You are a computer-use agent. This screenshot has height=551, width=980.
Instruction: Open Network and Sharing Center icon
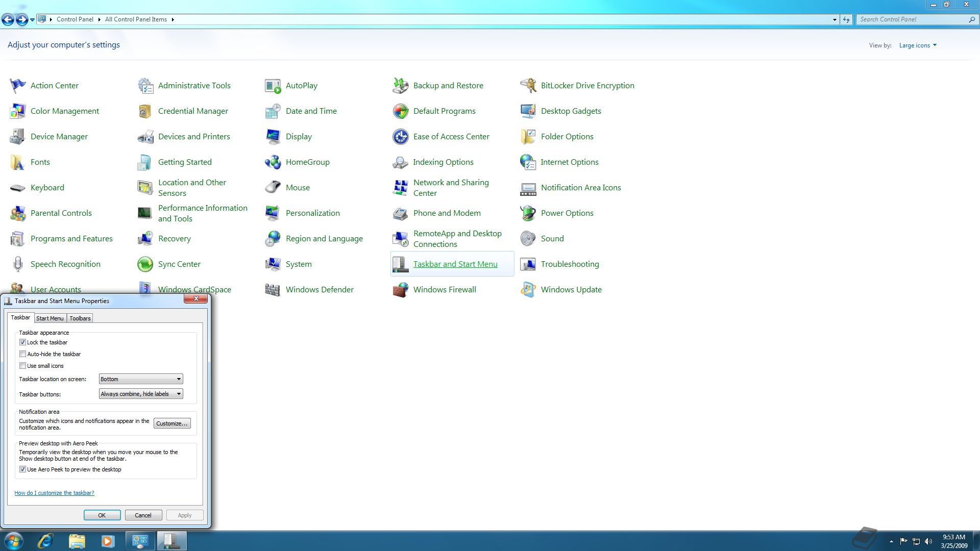click(x=401, y=188)
